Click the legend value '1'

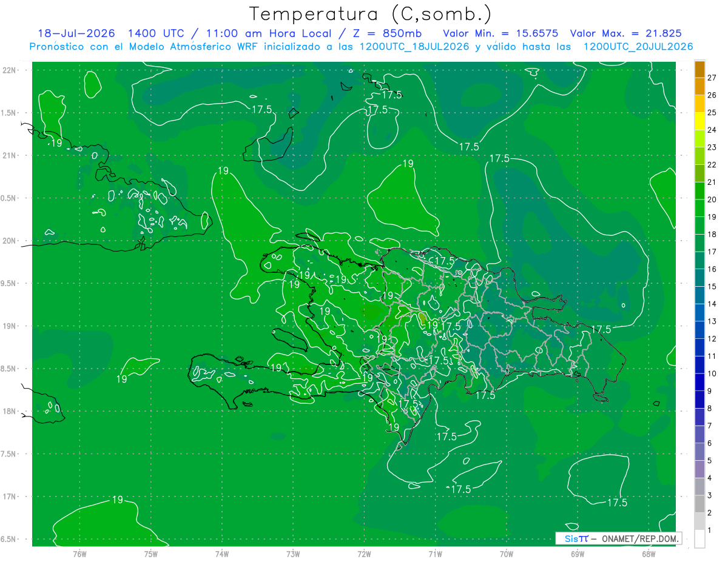click(x=710, y=530)
